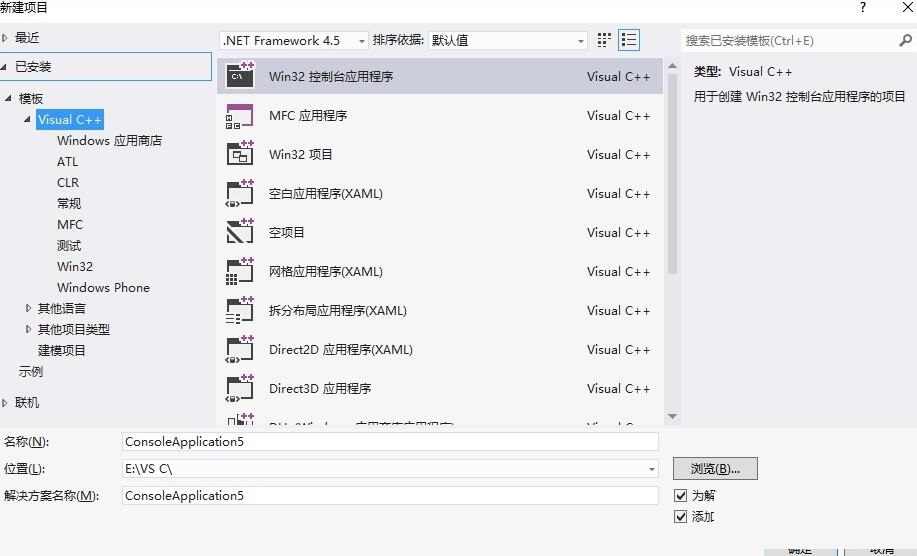The width and height of the screenshot is (917, 556).
Task: Click the 空项目 template name
Action: point(287,233)
